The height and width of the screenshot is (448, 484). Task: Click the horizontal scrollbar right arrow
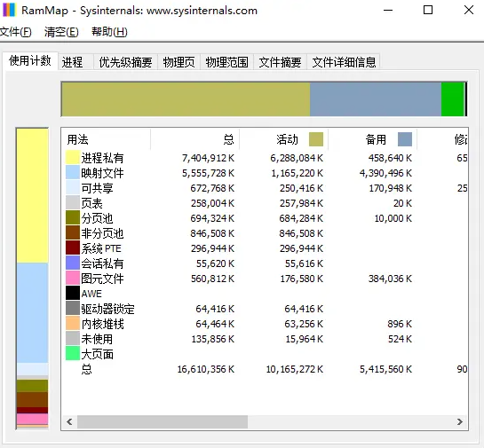[460, 421]
